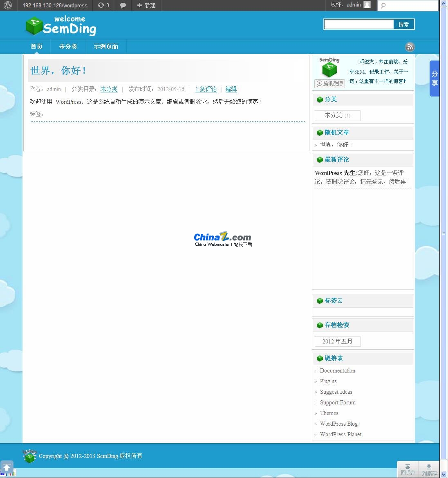The image size is (448, 478).
Task: Click the profile description starting 邓俊杰
Action: [x=379, y=71]
